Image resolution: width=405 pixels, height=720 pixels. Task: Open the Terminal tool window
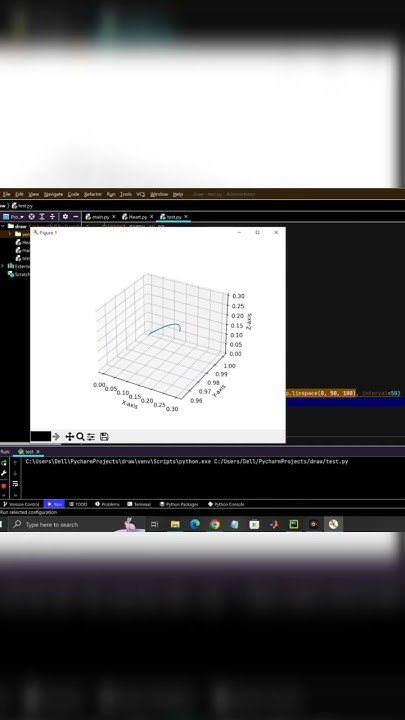click(139, 504)
